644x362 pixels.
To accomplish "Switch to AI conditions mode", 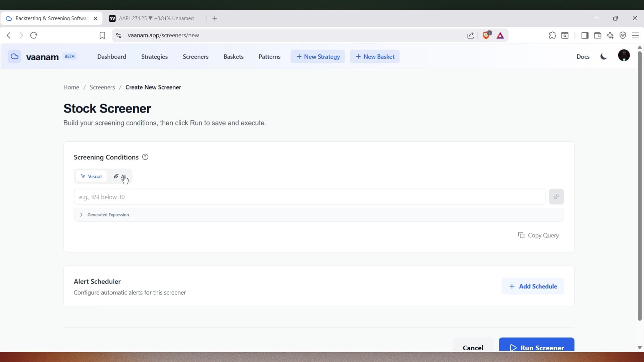I will coord(120,177).
